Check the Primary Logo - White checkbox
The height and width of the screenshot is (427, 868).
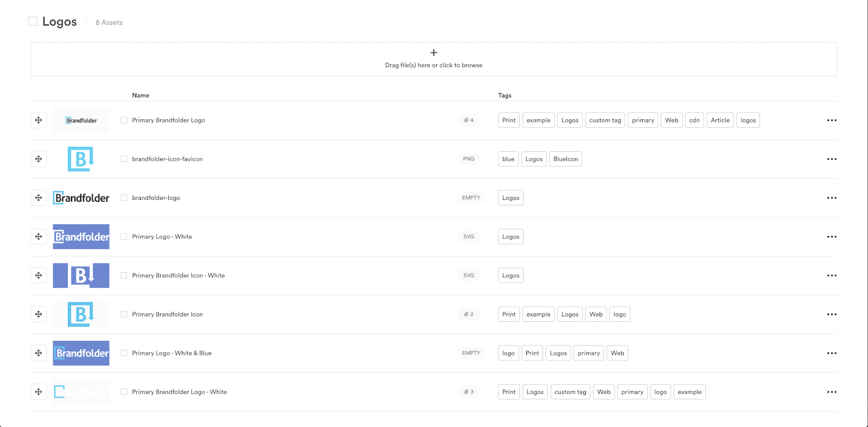[124, 237]
